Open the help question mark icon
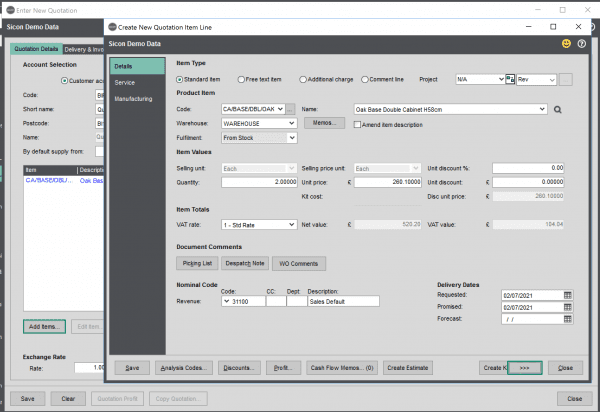600x412 pixels. (x=582, y=44)
